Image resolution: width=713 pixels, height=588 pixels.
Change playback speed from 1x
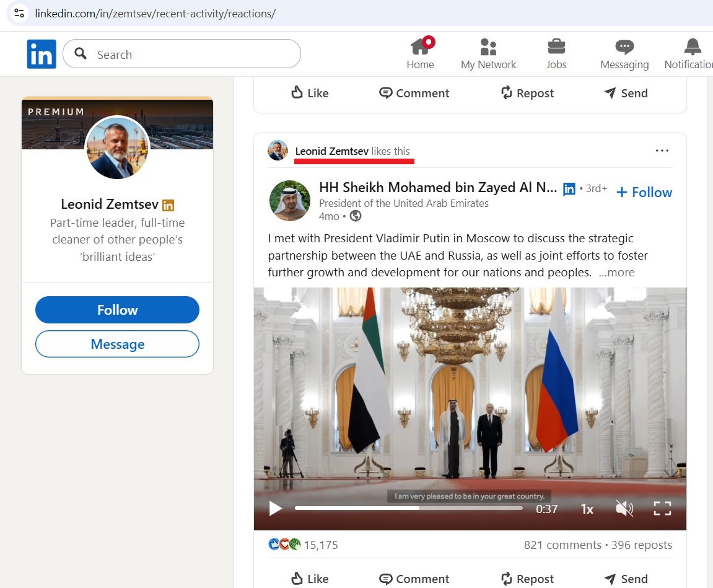pos(586,508)
